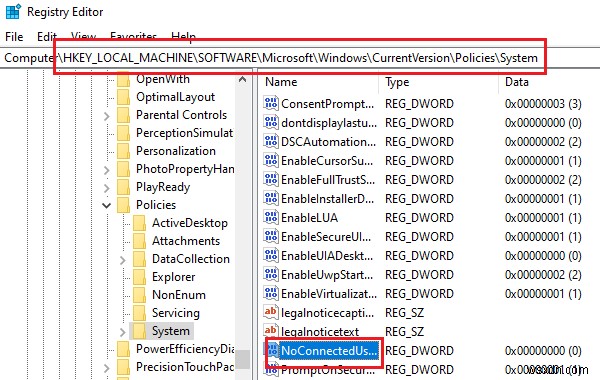Select the PhotoPropertyHan folder icon
This screenshot has width=600, height=380.
(x=123, y=169)
